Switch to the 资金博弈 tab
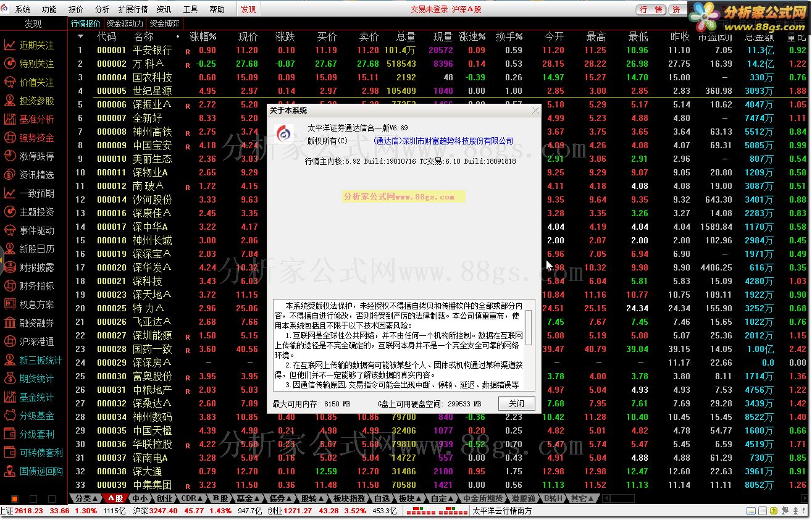Image resolution: width=812 pixels, height=520 pixels. pos(165,23)
